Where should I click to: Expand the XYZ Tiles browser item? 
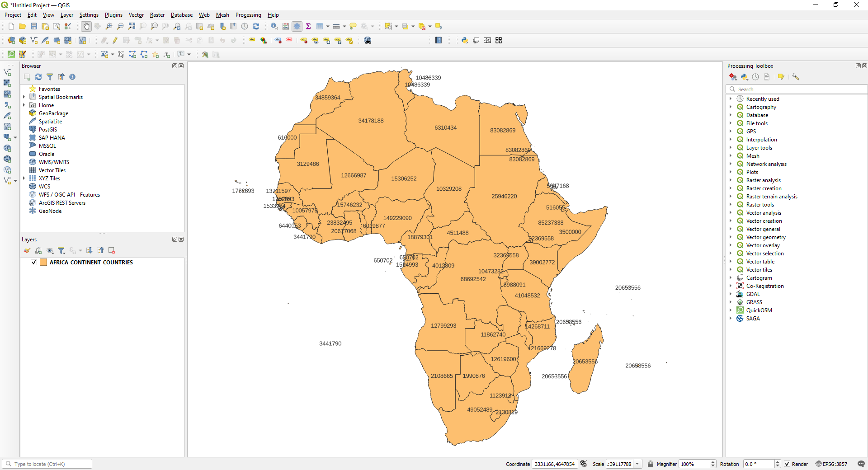point(24,178)
